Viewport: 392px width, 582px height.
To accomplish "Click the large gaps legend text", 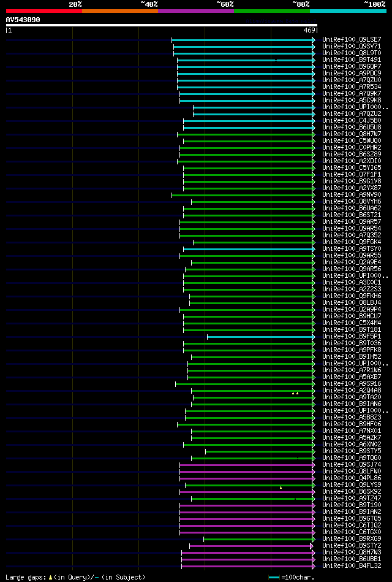I will [x=76, y=577].
